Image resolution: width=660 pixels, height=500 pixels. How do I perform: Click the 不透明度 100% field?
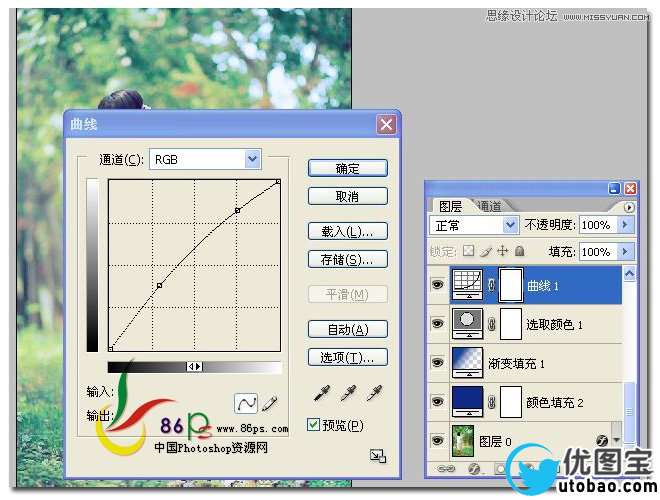click(x=598, y=225)
